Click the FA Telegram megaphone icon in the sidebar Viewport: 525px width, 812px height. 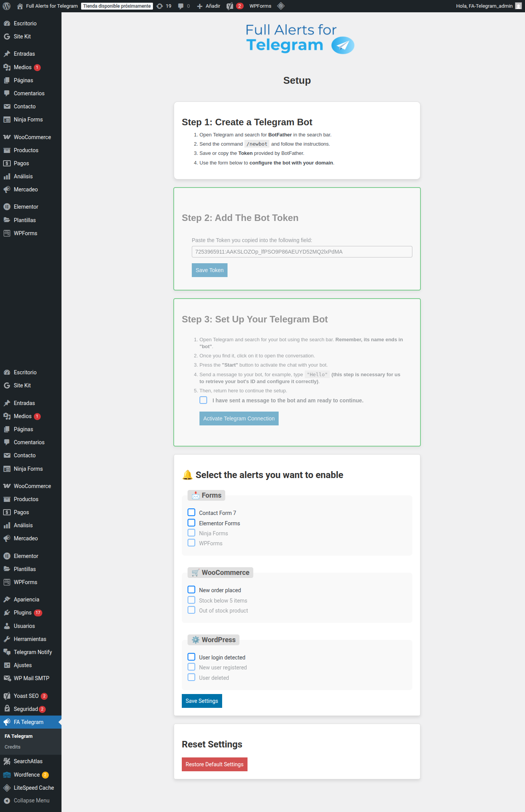tap(7, 722)
